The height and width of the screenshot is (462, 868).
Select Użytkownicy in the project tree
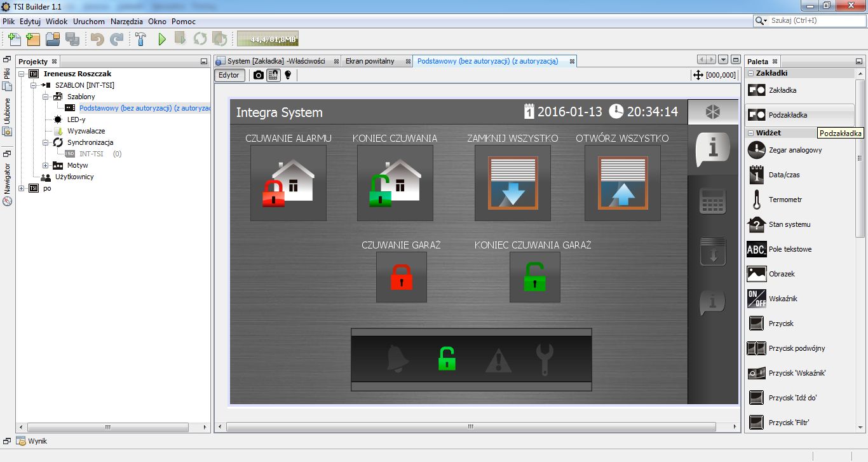[x=74, y=177]
